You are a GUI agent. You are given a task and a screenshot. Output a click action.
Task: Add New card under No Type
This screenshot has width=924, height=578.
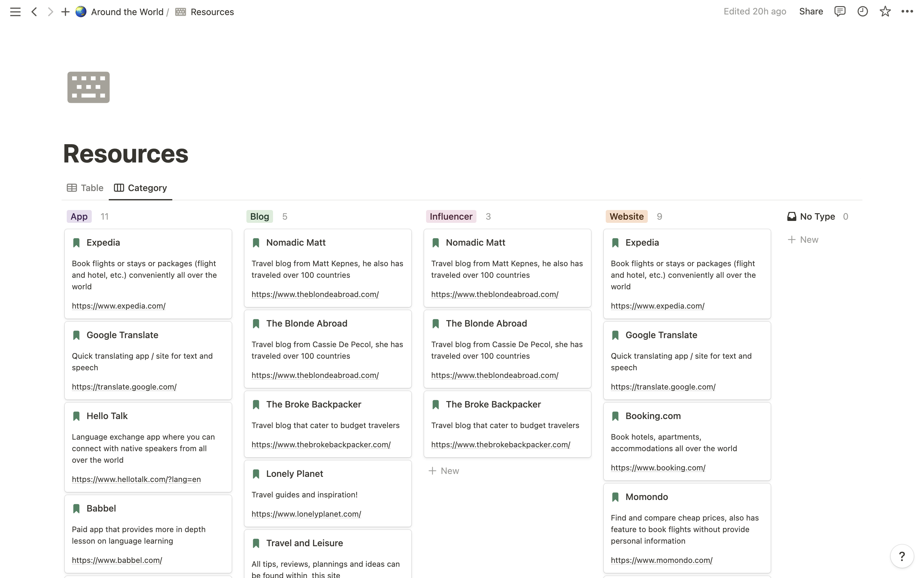[x=803, y=240]
